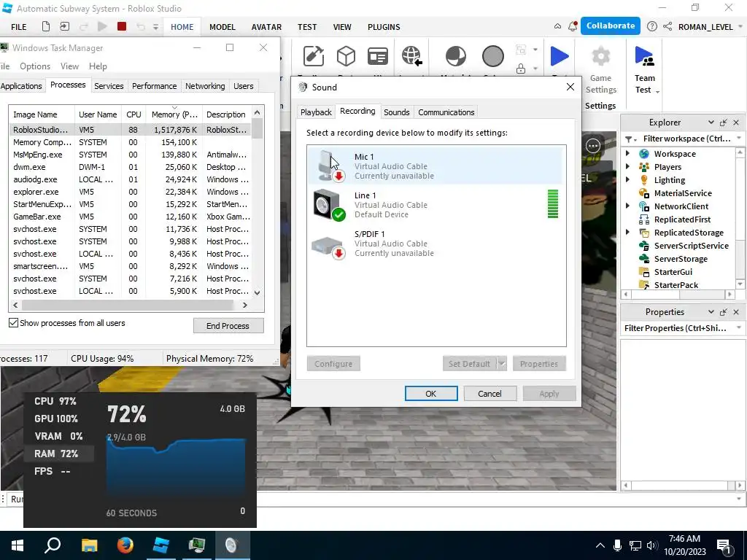Expand the NetworkClient node arrow
The height and width of the screenshot is (560, 747).
click(x=628, y=206)
